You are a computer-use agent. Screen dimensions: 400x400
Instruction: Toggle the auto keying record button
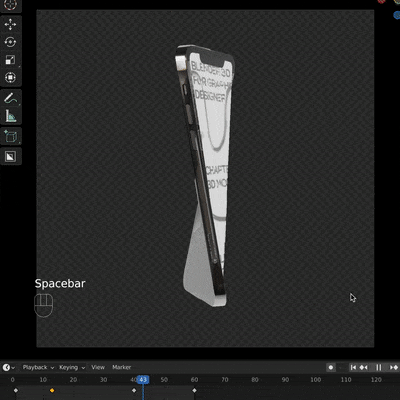331,367
